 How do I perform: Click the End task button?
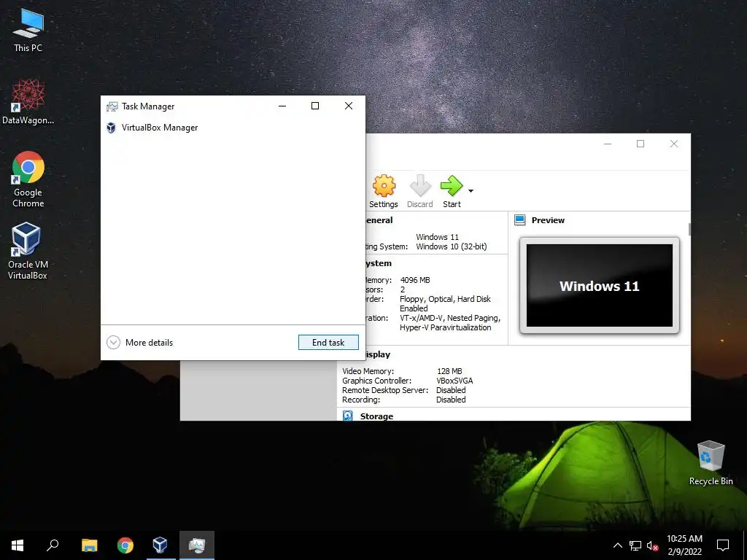coord(328,343)
